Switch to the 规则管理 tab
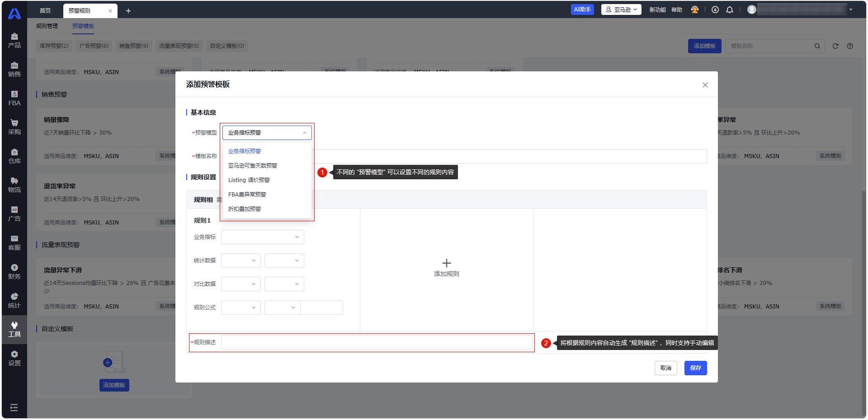This screenshot has width=868, height=420. [47, 26]
